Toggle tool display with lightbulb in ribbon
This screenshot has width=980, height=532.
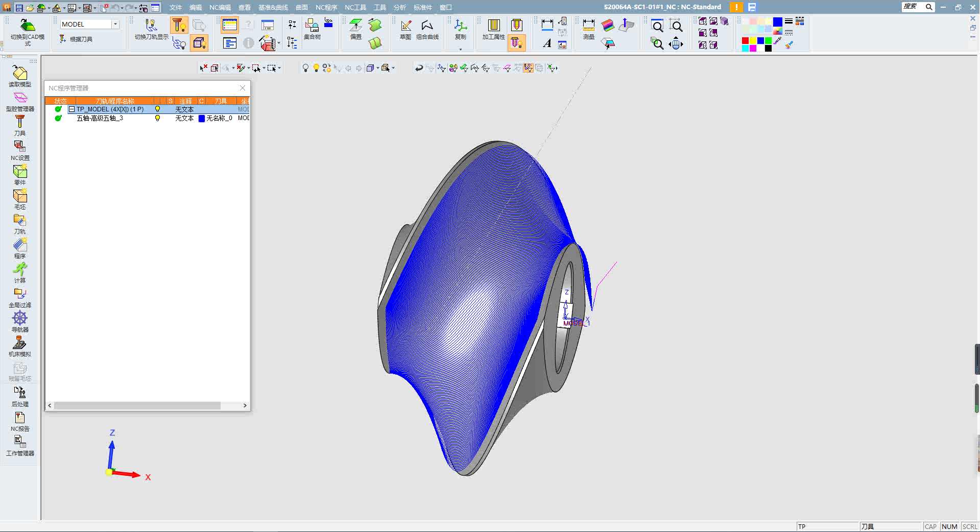point(179,26)
